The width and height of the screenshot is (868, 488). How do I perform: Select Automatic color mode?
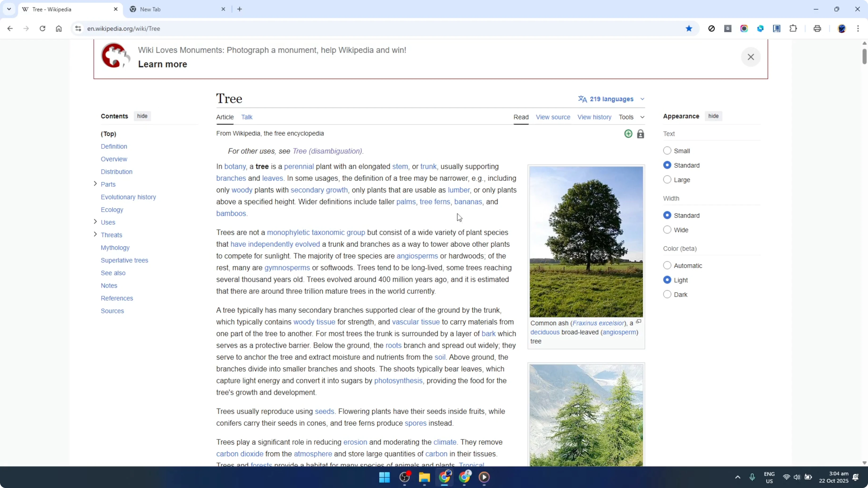pos(667,265)
